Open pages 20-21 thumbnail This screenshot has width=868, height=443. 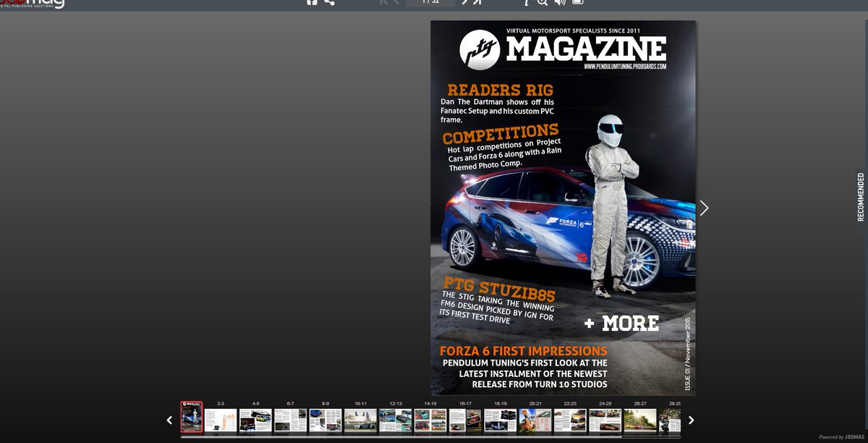535,421
